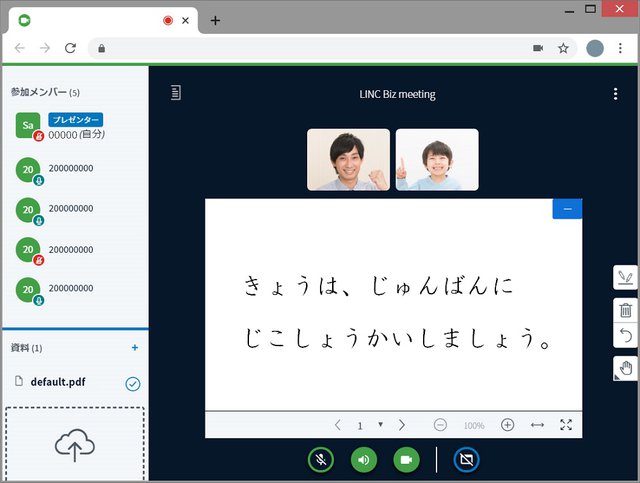640x483 pixels.
Task: Zoom in the document view
Action: [507, 425]
